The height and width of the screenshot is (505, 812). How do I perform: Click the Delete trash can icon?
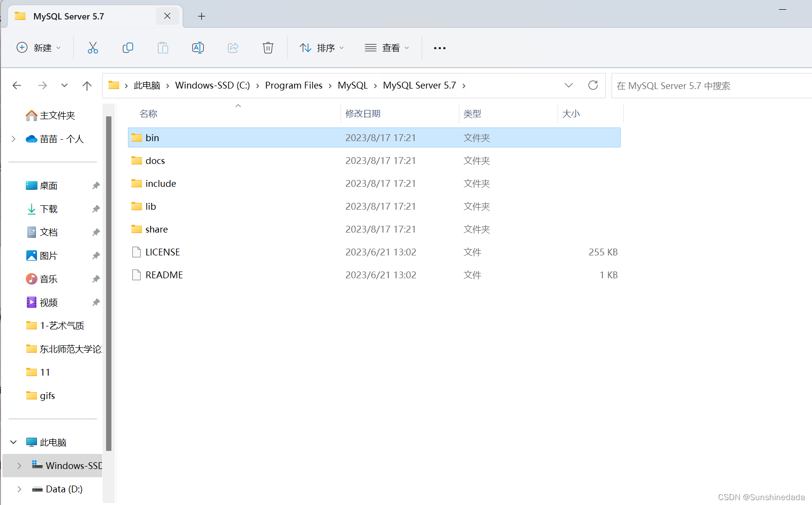pyautogui.click(x=268, y=48)
